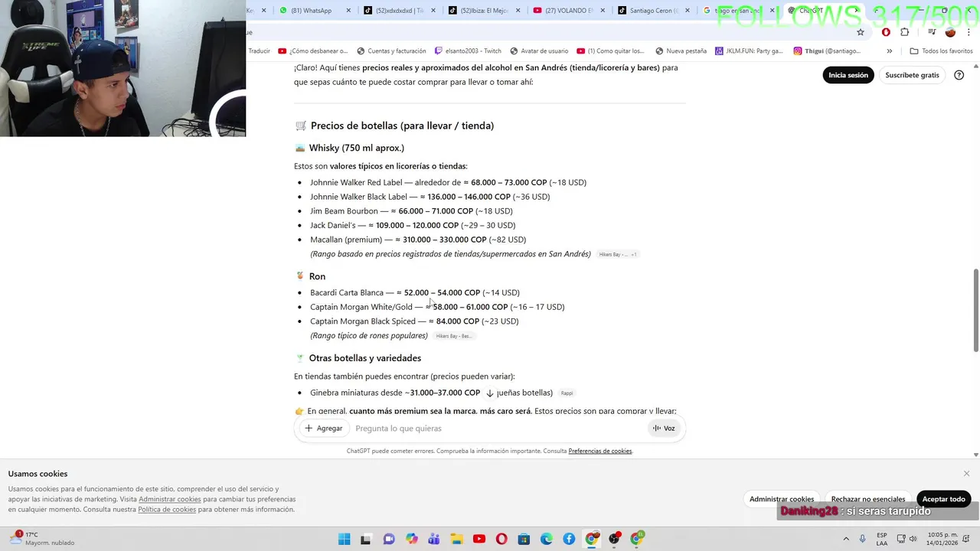Open the Rappi source chip
The width and height of the screenshot is (980, 551).
pos(567,393)
